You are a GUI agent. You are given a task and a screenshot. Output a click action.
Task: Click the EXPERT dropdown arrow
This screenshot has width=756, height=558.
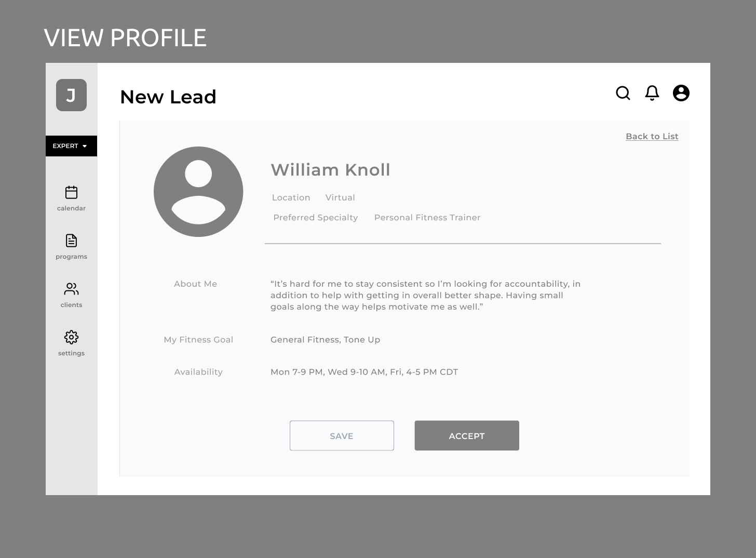tap(85, 147)
